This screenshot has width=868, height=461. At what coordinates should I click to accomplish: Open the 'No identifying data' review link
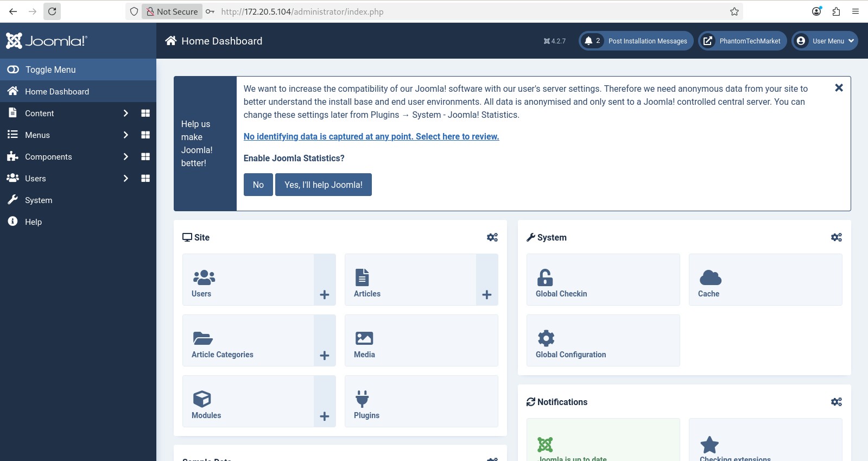[371, 136]
